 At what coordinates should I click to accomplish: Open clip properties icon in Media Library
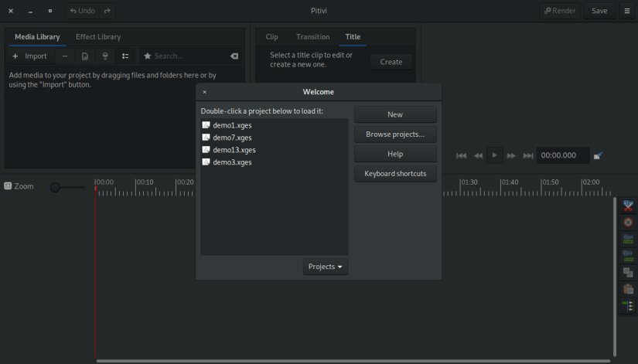pos(84,56)
